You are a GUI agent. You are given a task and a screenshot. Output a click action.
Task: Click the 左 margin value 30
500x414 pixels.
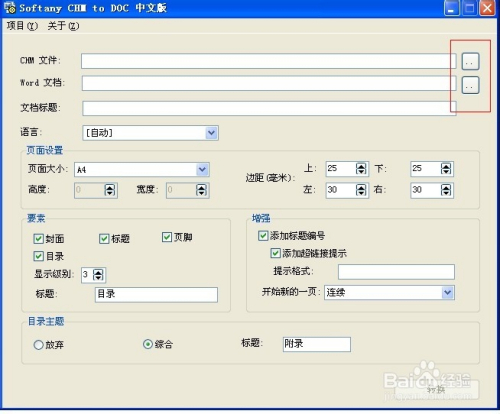pos(332,190)
